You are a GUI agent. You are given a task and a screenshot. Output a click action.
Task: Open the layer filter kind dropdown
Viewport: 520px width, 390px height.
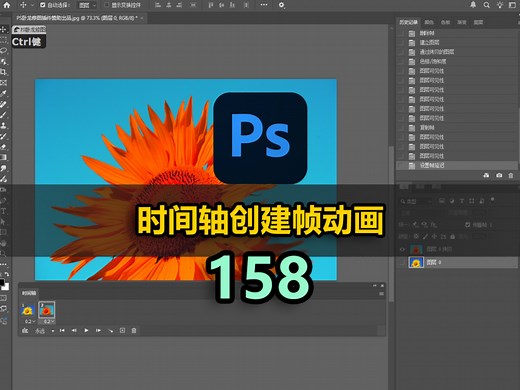tap(417, 201)
